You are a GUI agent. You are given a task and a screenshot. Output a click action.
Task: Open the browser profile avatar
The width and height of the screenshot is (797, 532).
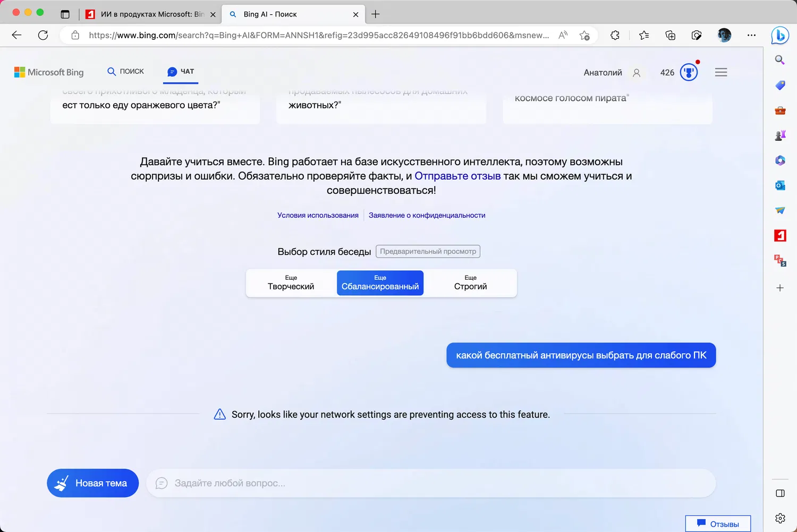[724, 35]
